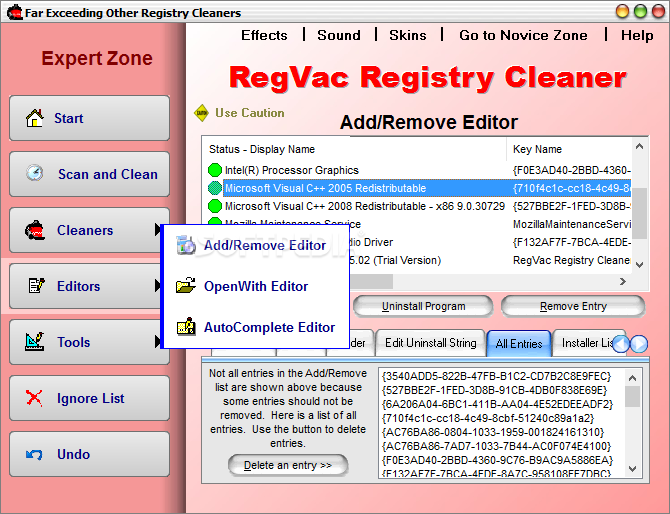670x514 pixels.
Task: Switch to the All Entries tab
Action: (519, 344)
